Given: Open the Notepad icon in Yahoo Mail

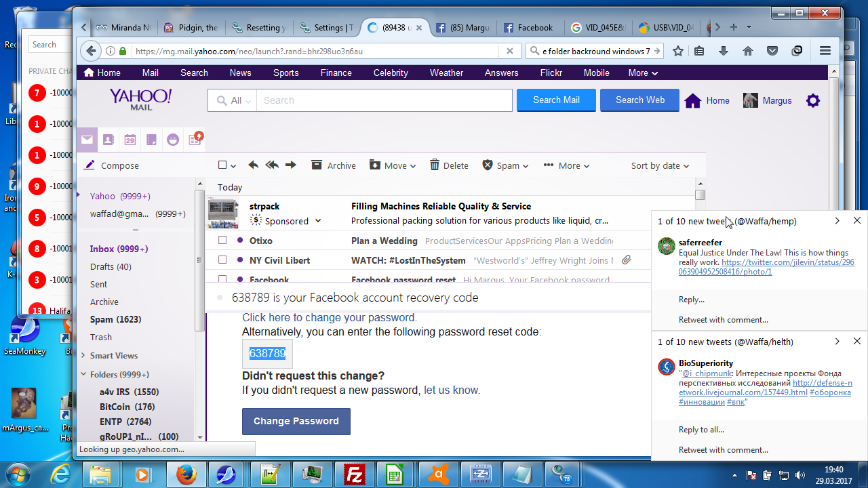Looking at the screenshot, I should [x=151, y=140].
